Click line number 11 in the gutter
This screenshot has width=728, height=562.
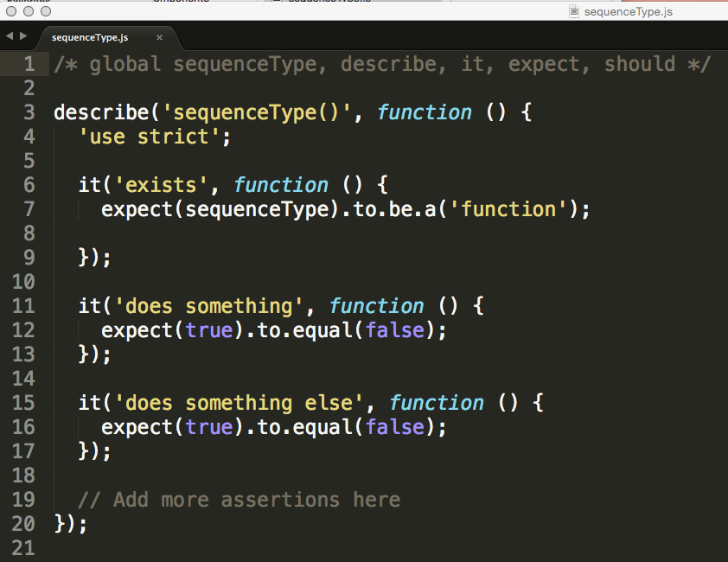pos(23,306)
